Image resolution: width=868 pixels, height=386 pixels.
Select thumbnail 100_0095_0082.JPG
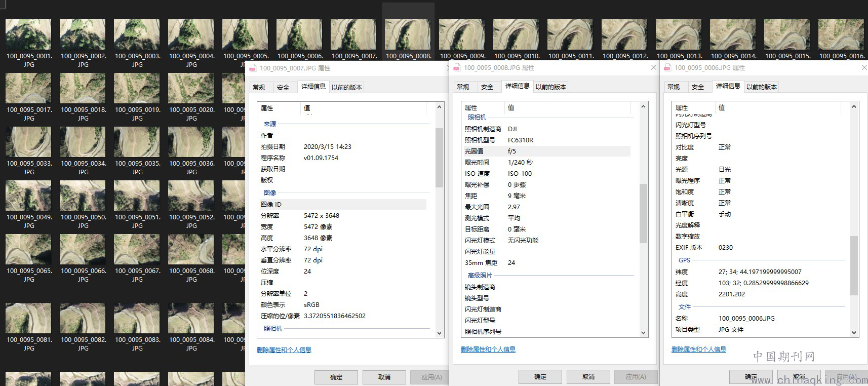[83, 318]
